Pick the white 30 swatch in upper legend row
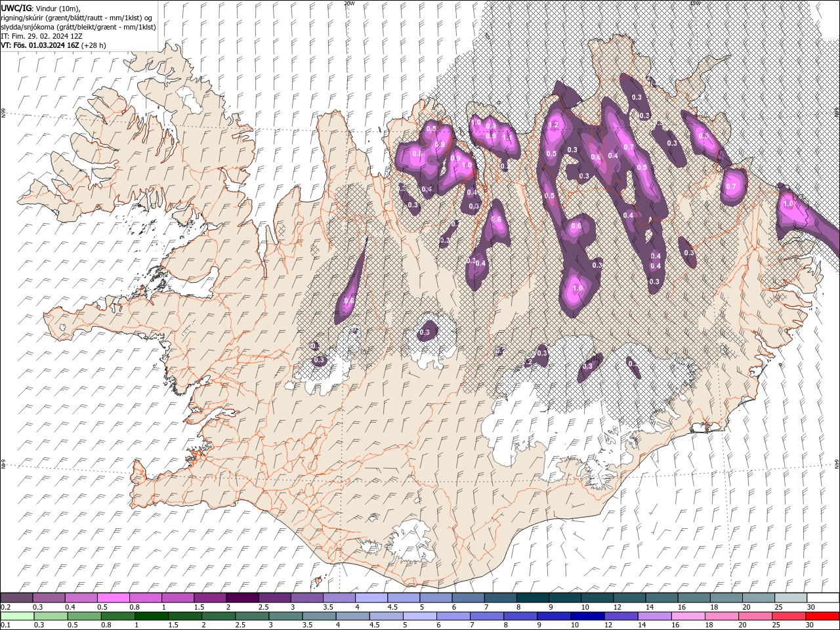The image size is (840, 630). click(823, 598)
